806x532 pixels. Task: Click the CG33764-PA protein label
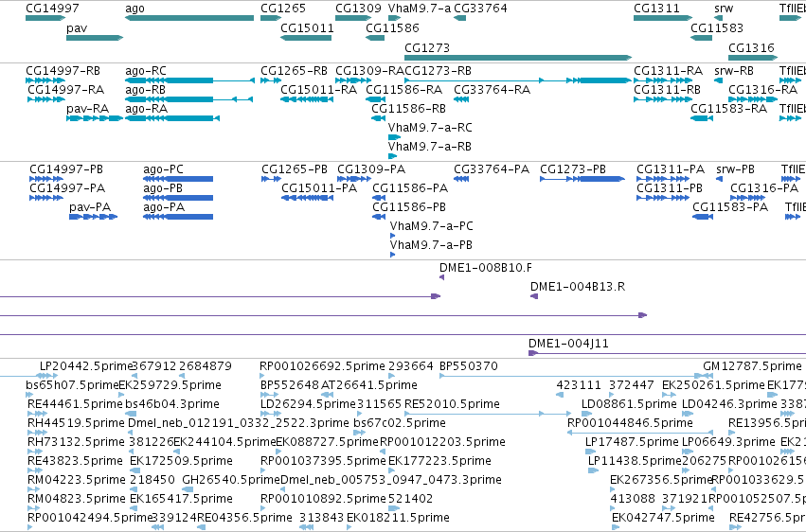coord(492,168)
